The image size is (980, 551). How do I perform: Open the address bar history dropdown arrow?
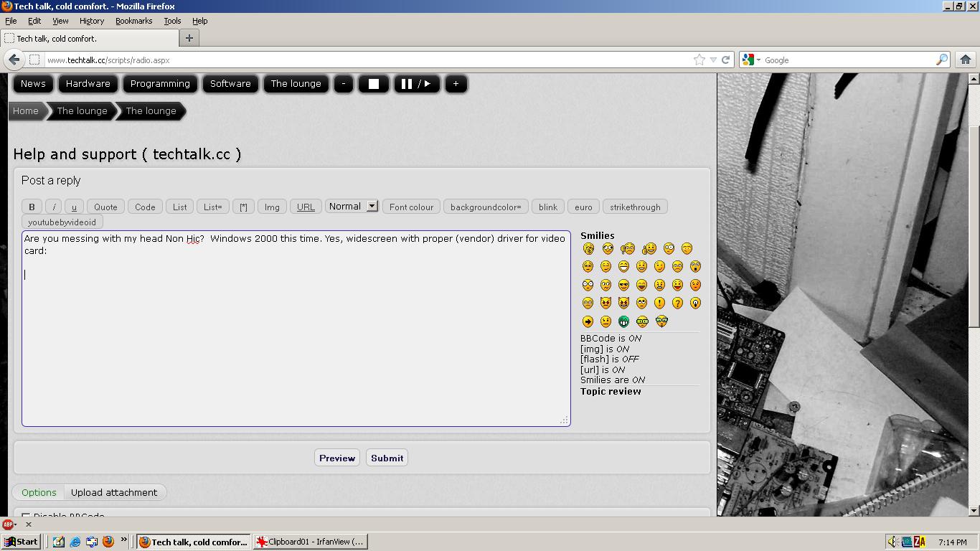pyautogui.click(x=713, y=60)
